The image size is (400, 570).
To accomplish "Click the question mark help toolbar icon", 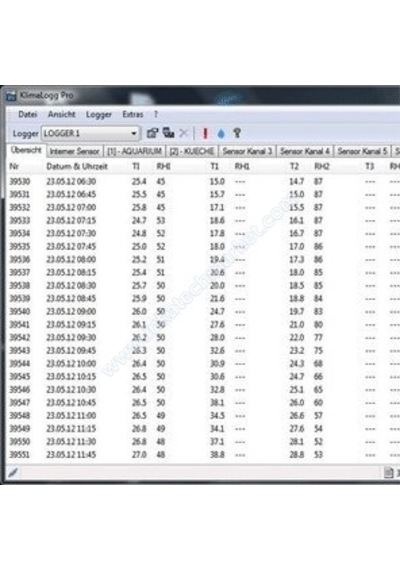I will coord(237,133).
